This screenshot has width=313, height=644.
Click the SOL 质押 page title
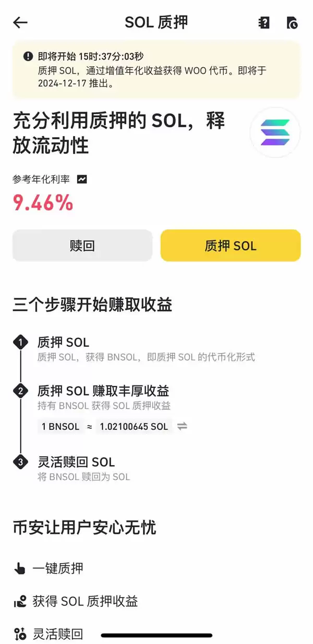pos(156,22)
